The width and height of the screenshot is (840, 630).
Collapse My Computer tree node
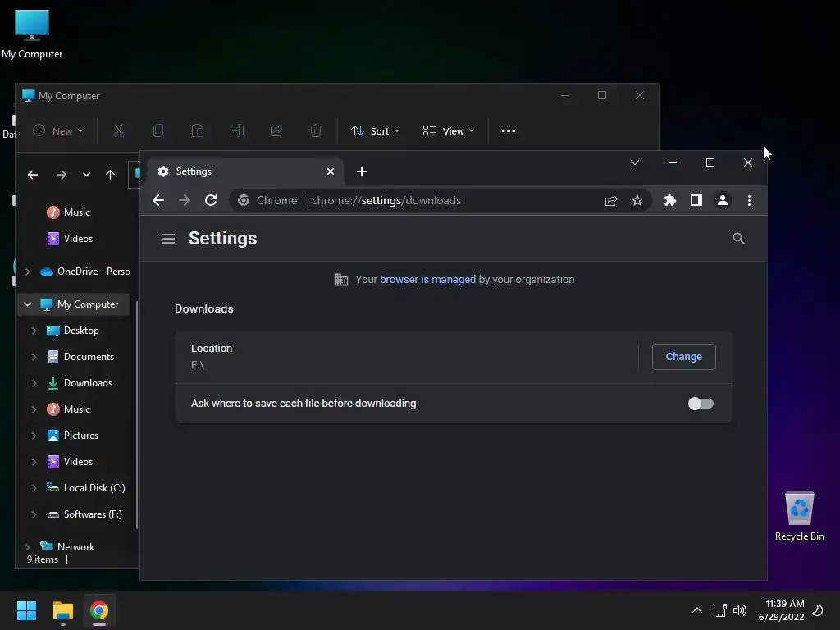[x=27, y=304]
